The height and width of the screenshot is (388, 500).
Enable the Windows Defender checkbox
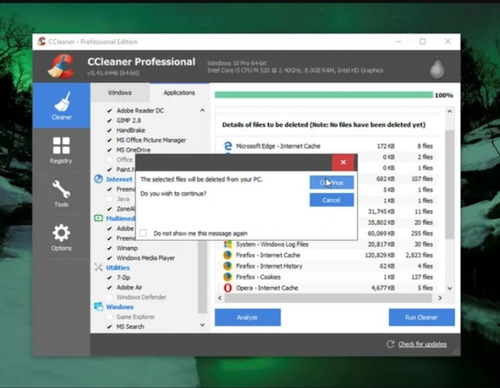pos(109,297)
